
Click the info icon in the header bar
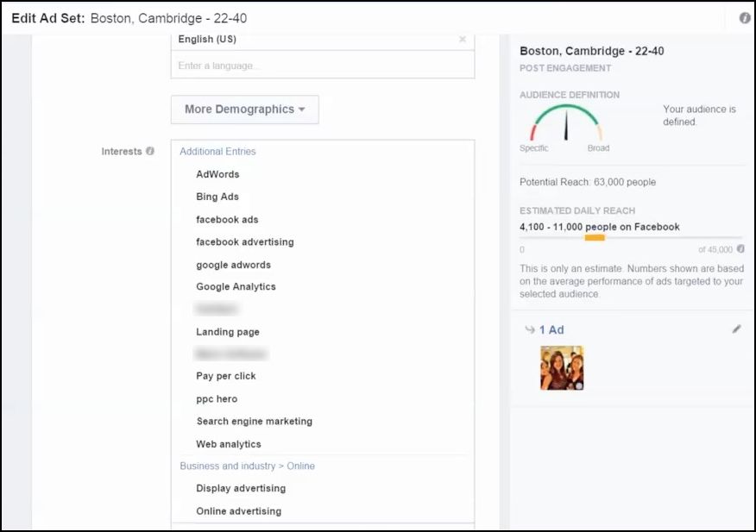click(x=745, y=18)
